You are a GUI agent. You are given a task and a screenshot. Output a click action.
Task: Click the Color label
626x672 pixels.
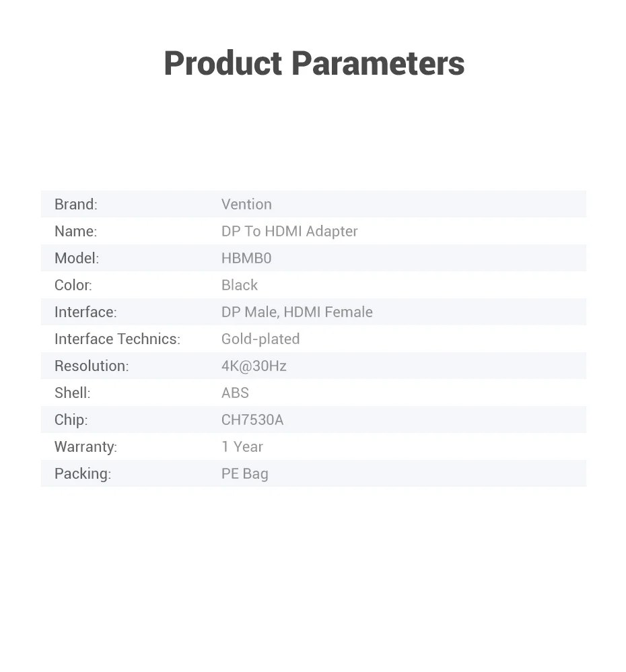click(73, 285)
